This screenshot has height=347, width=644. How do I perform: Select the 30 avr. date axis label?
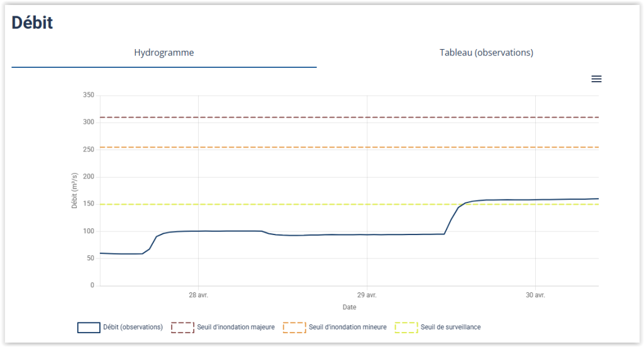pos(535,295)
